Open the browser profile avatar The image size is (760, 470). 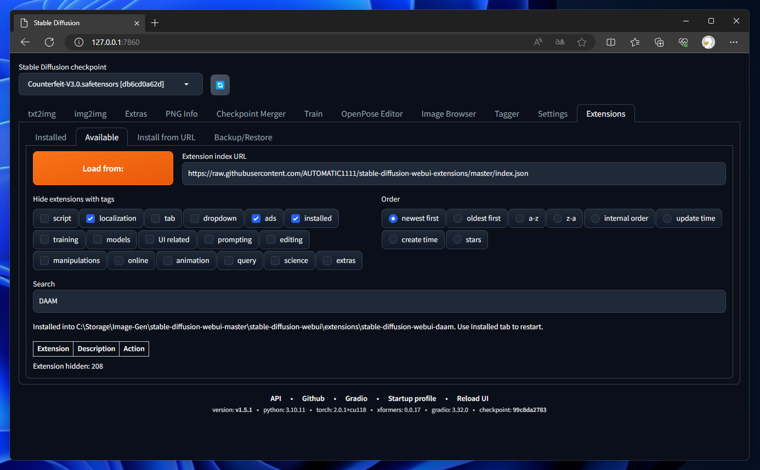pyautogui.click(x=708, y=42)
